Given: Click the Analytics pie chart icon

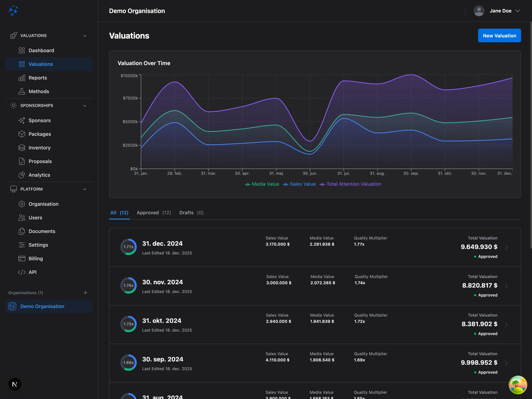Looking at the screenshot, I should tap(22, 175).
